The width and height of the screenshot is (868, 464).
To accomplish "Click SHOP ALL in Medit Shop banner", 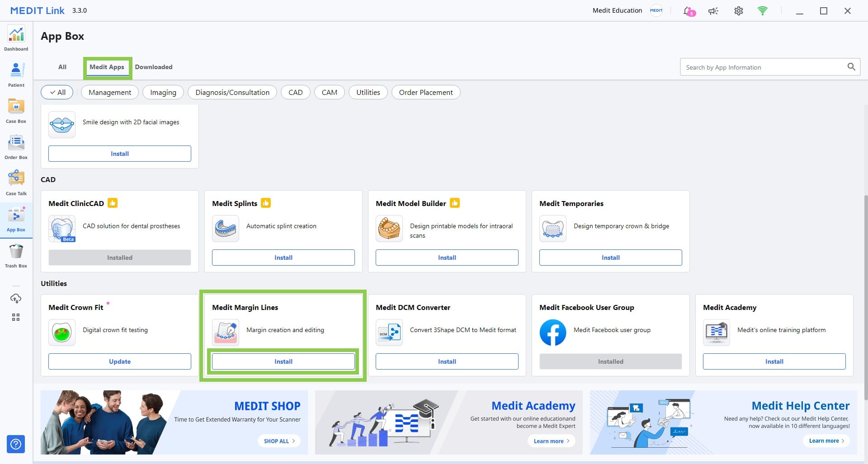I will 279,441.
